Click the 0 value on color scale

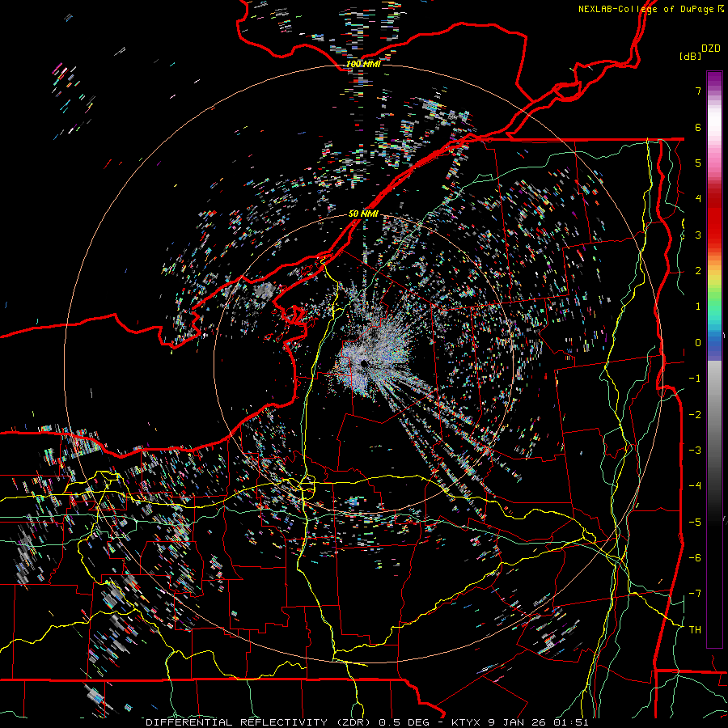tap(698, 343)
